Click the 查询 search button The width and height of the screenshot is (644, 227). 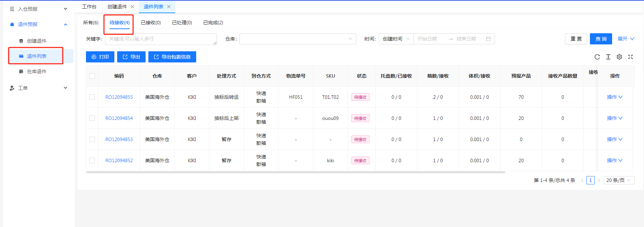601,39
